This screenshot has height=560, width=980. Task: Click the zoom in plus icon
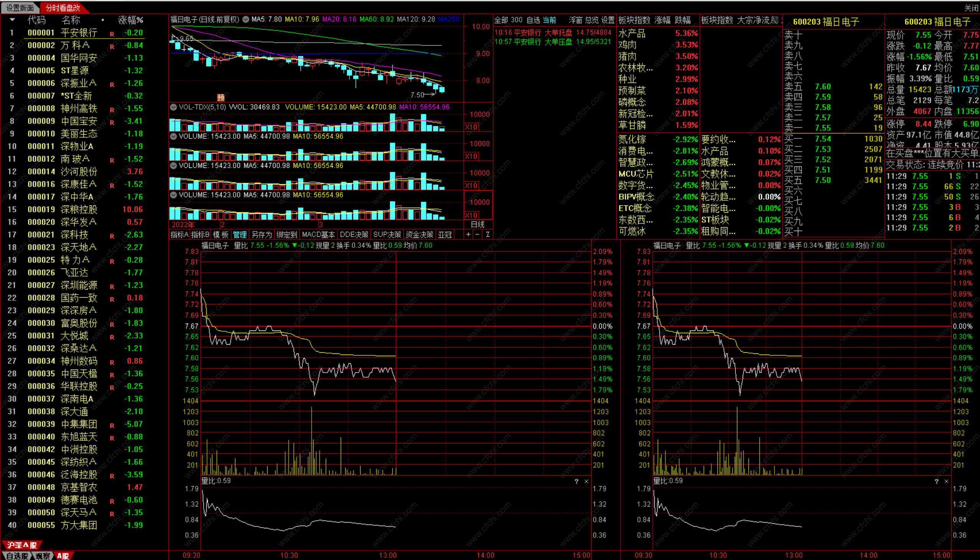click(x=468, y=234)
